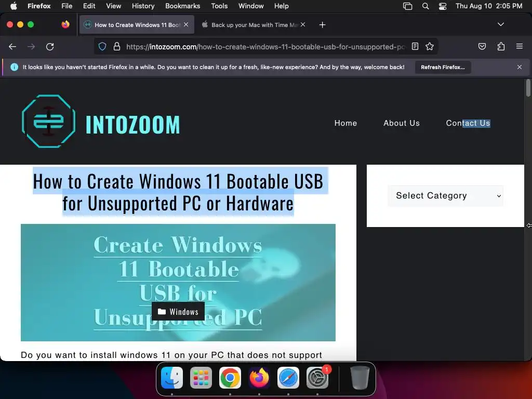The width and height of the screenshot is (532, 399).
Task: Open Finder from the Dock
Action: tap(172, 378)
